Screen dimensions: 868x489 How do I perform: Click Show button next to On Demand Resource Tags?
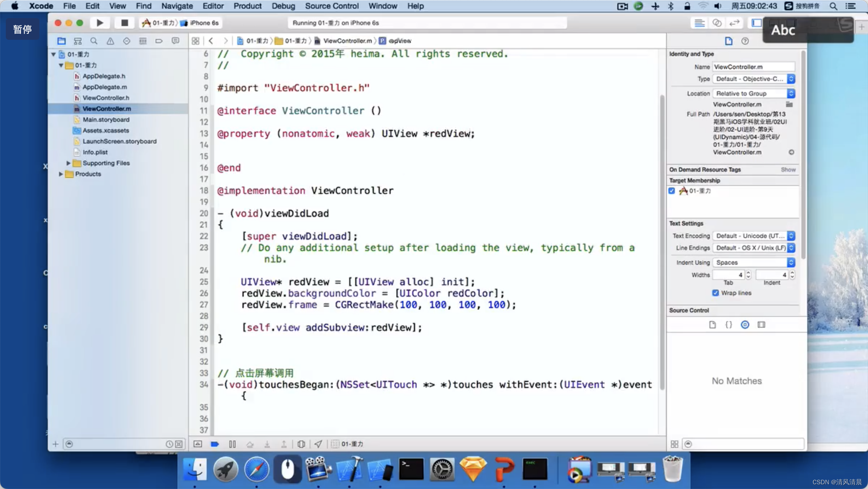(x=787, y=169)
